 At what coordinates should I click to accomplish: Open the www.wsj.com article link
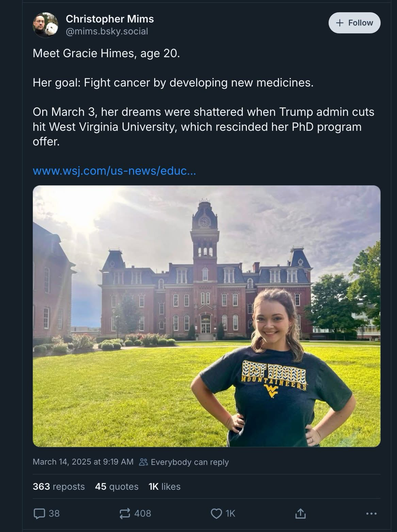point(114,171)
